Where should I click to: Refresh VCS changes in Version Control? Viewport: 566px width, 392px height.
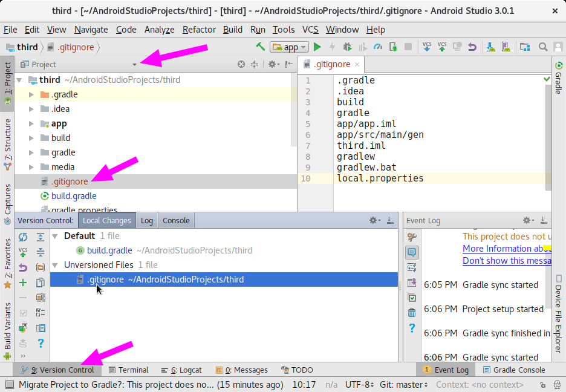pyautogui.click(x=23, y=237)
